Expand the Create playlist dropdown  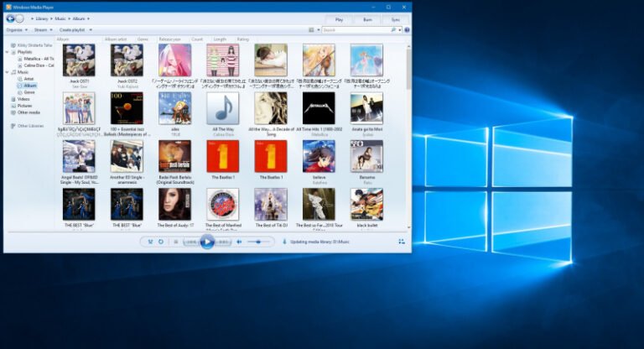point(76,29)
